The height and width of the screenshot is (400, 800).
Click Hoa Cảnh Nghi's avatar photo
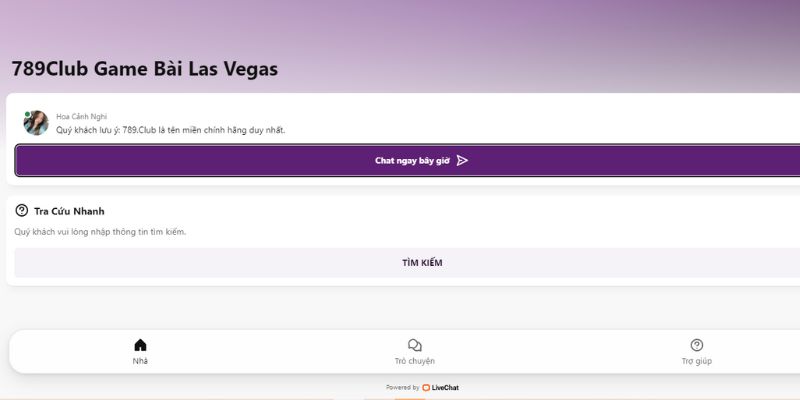(36, 122)
